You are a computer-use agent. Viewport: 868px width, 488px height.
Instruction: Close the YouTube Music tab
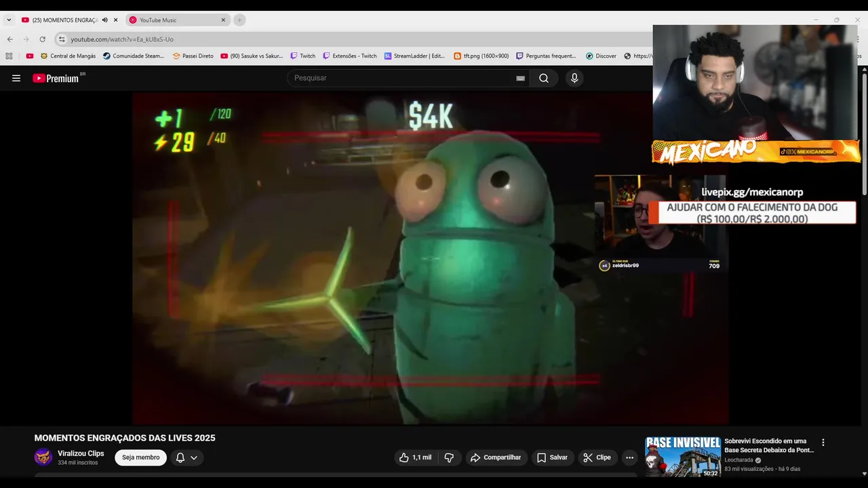[223, 20]
